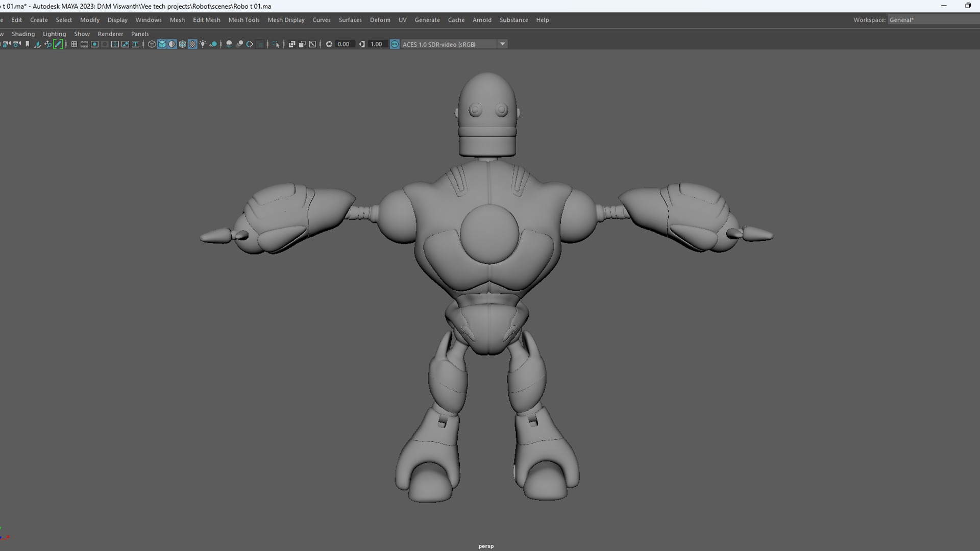Image resolution: width=980 pixels, height=551 pixels.
Task: Open the panel Shading menu
Action: point(23,34)
